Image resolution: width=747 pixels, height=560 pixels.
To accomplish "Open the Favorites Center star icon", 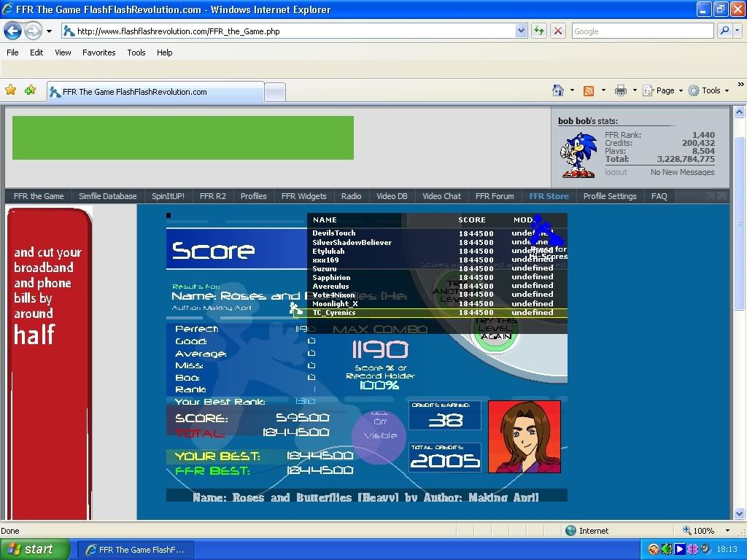I will (x=11, y=90).
